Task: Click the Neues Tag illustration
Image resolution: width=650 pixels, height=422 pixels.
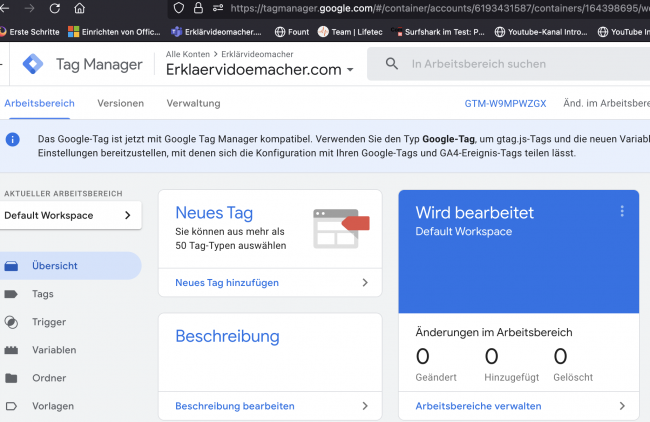Action: 341,229
